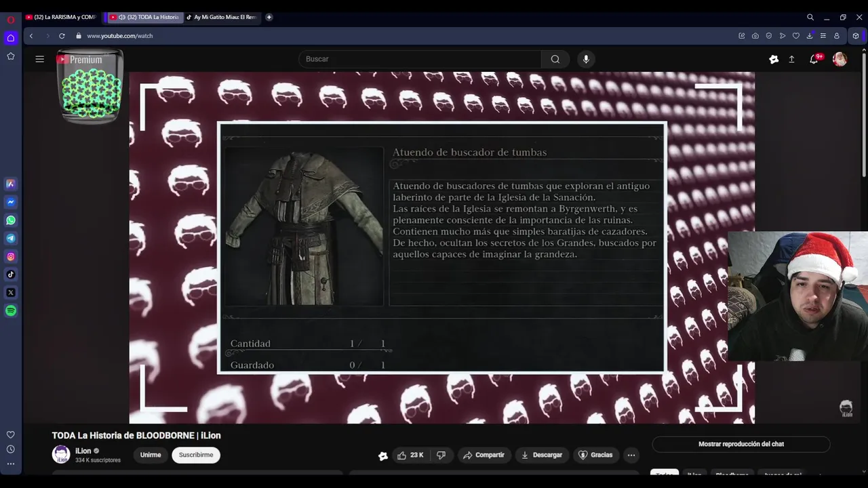View site info via the padlock icon

tap(79, 36)
